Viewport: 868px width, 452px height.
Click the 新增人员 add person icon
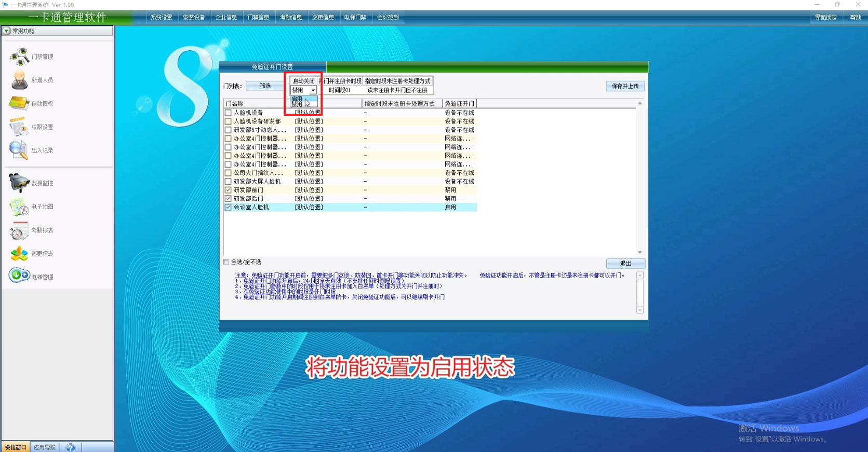(20, 79)
